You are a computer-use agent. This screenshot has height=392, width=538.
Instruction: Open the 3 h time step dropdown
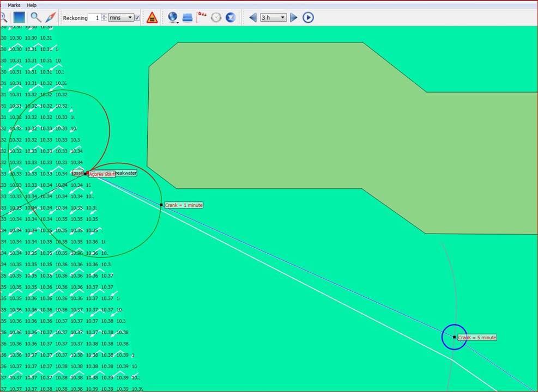[x=273, y=17]
